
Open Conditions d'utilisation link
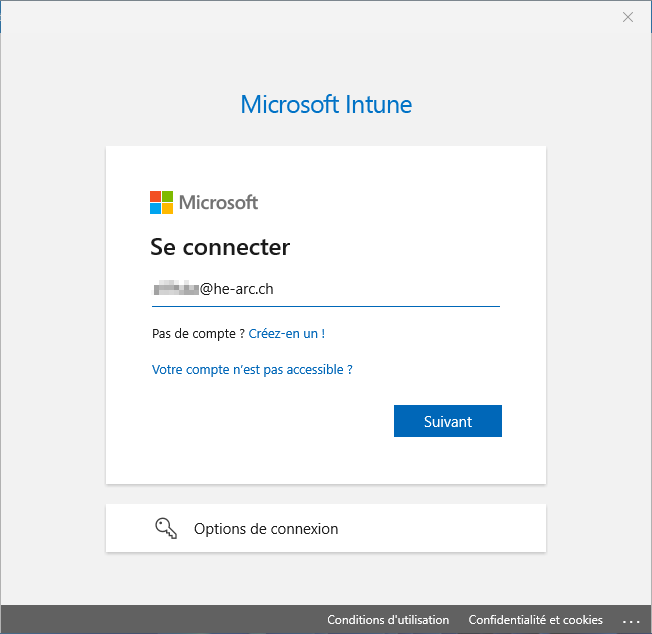pyautogui.click(x=388, y=619)
